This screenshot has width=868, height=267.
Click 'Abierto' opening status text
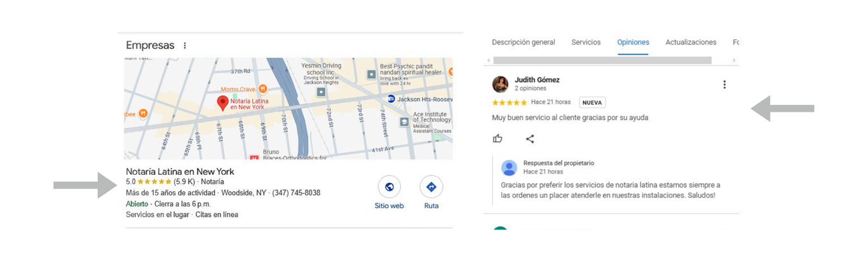(137, 204)
